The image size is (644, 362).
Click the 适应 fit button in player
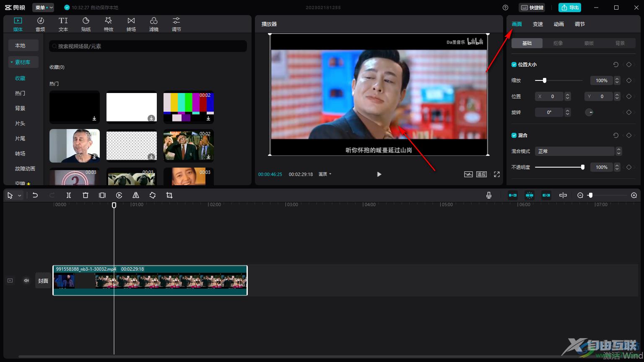click(x=481, y=174)
